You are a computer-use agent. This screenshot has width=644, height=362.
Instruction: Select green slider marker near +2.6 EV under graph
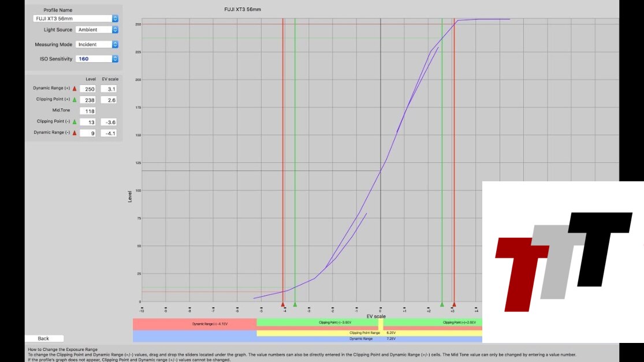click(x=442, y=304)
